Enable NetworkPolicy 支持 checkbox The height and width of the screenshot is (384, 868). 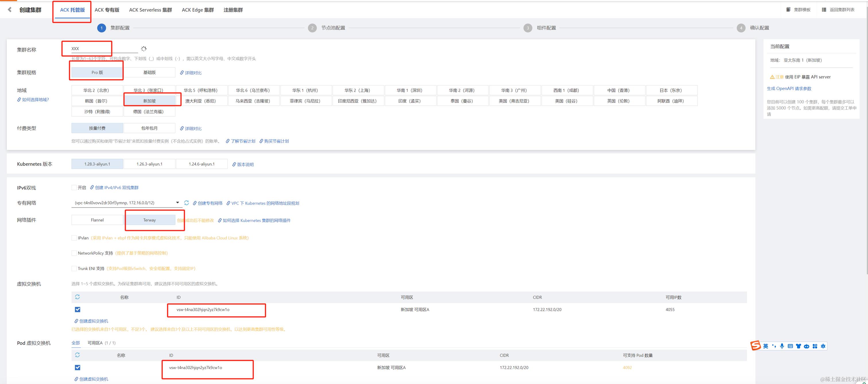pos(74,253)
